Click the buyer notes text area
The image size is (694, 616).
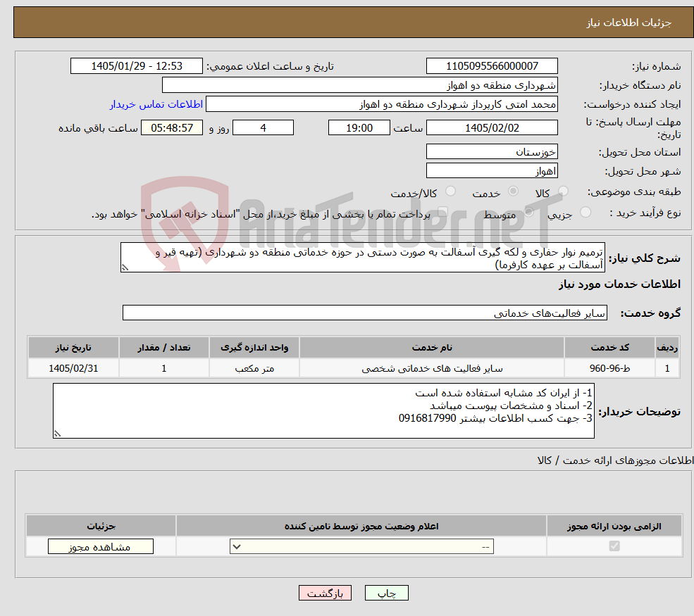pyautogui.click(x=323, y=411)
